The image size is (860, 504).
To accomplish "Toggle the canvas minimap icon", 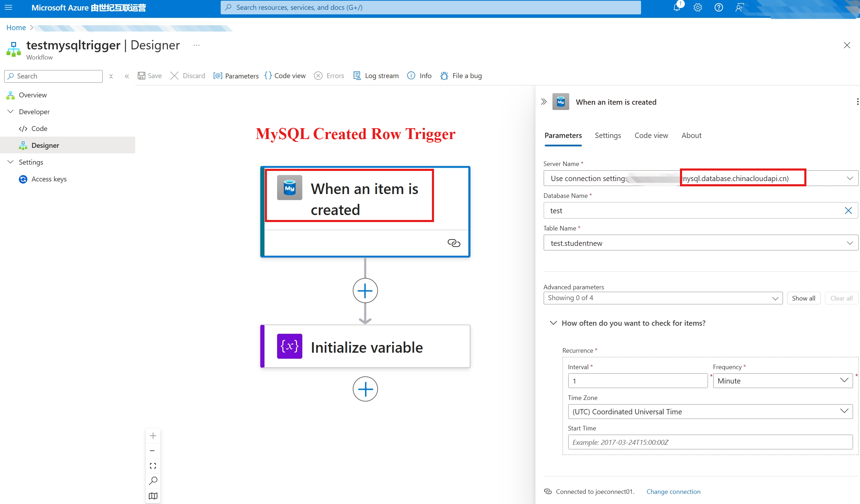I will 153,496.
